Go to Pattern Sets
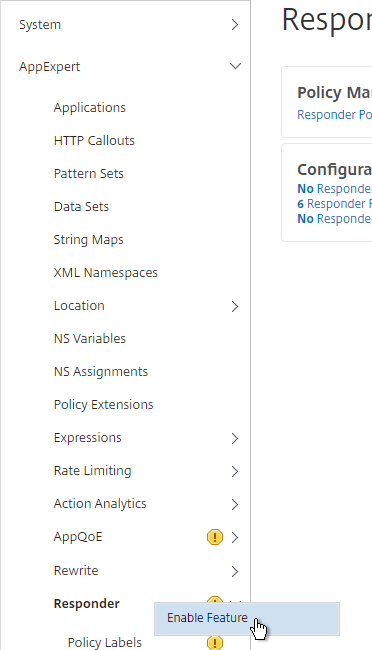This screenshot has width=372, height=650. (89, 173)
